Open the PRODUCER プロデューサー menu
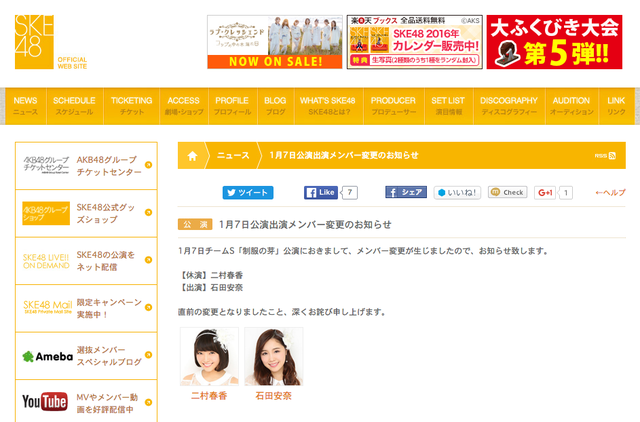640x422 pixels. (x=393, y=106)
